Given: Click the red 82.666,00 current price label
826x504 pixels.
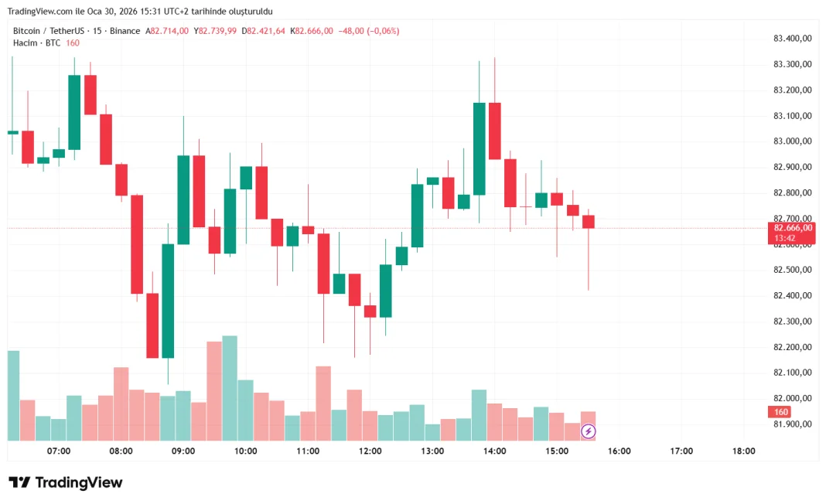Looking at the screenshot, I should click(x=792, y=227).
